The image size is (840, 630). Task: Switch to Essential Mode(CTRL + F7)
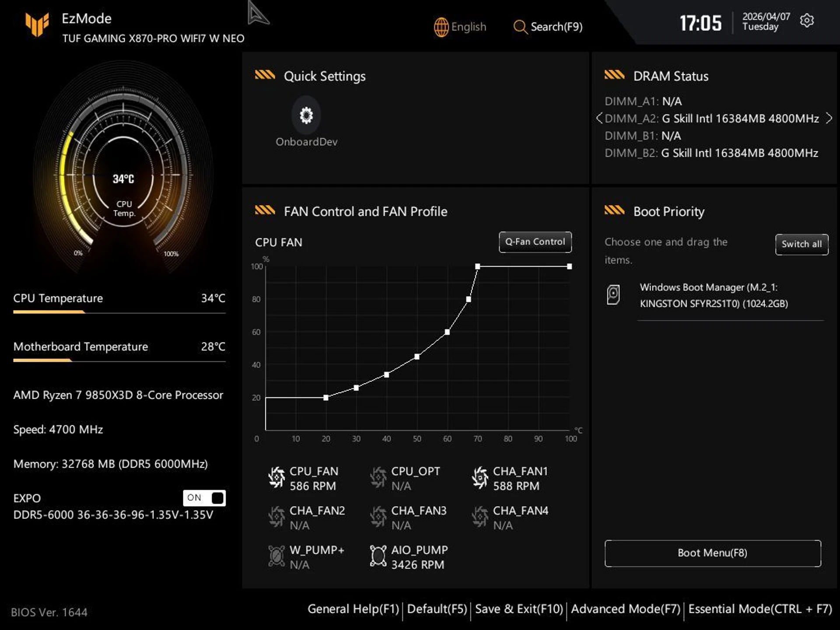click(760, 609)
